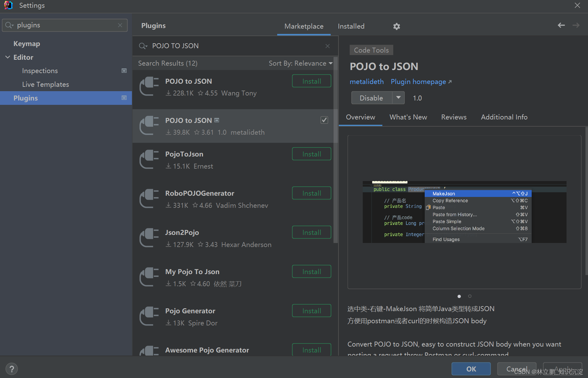This screenshot has height=378, width=588.
Task: Show the first screenshot via pagination dot
Action: [459, 296]
